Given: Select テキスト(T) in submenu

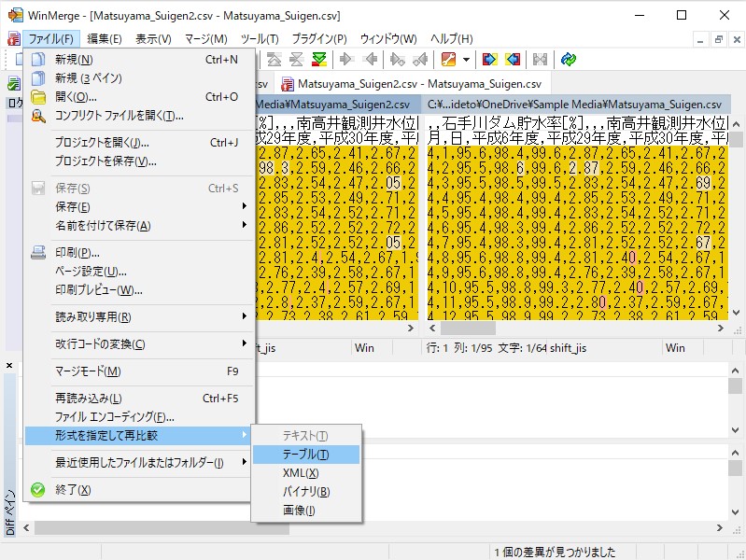Looking at the screenshot, I should pyautogui.click(x=306, y=435).
